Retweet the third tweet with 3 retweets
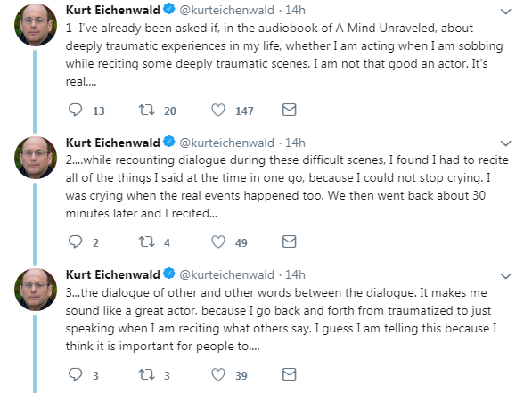The width and height of the screenshot is (532, 393). pyautogui.click(x=146, y=374)
